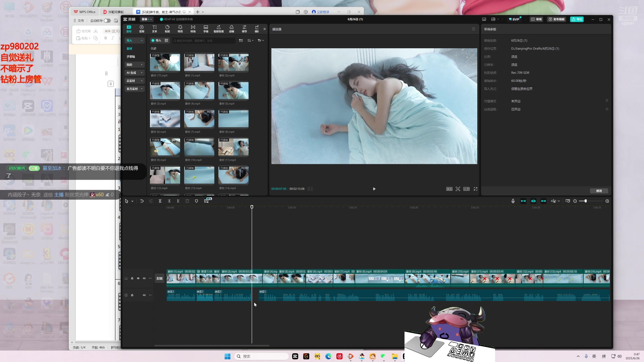The image size is (644, 362).
Task: Click the 发布模板 publish template button
Action: point(556,19)
